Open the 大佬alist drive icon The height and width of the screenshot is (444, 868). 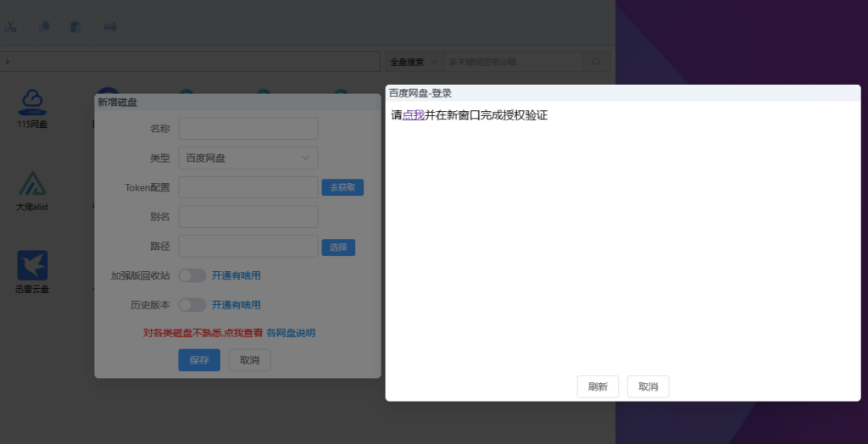point(32,191)
